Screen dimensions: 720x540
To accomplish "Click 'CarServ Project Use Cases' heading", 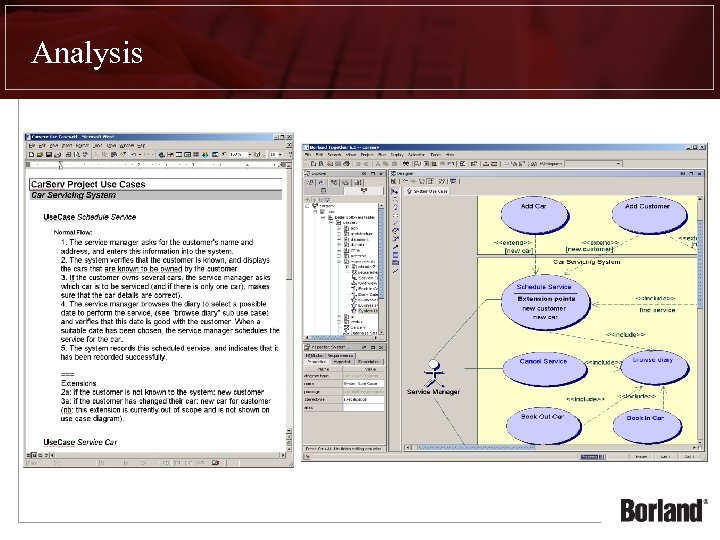I will click(88, 184).
